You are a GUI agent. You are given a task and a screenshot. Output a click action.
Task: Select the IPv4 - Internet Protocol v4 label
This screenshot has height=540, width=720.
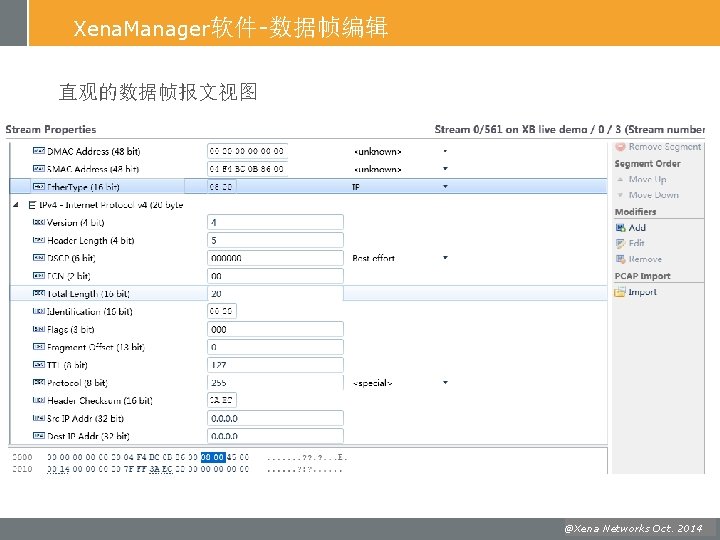tap(111, 205)
